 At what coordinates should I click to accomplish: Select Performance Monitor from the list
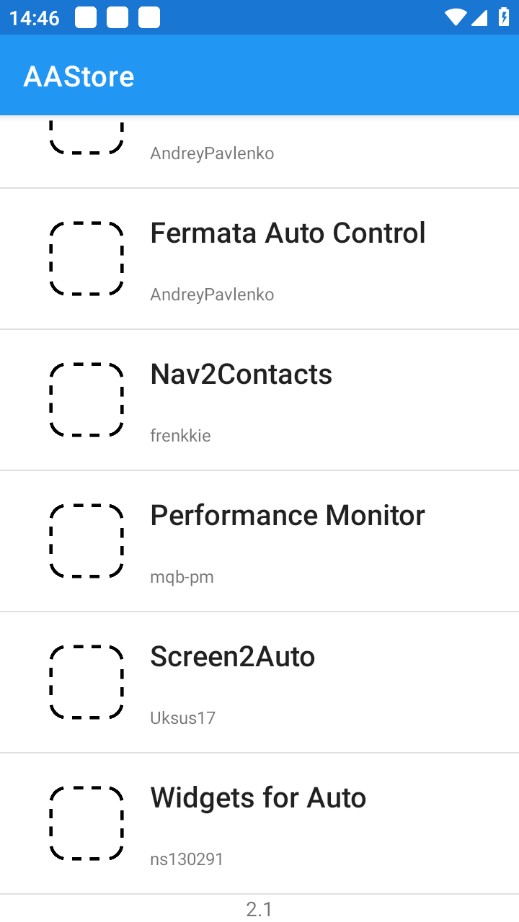(x=259, y=541)
